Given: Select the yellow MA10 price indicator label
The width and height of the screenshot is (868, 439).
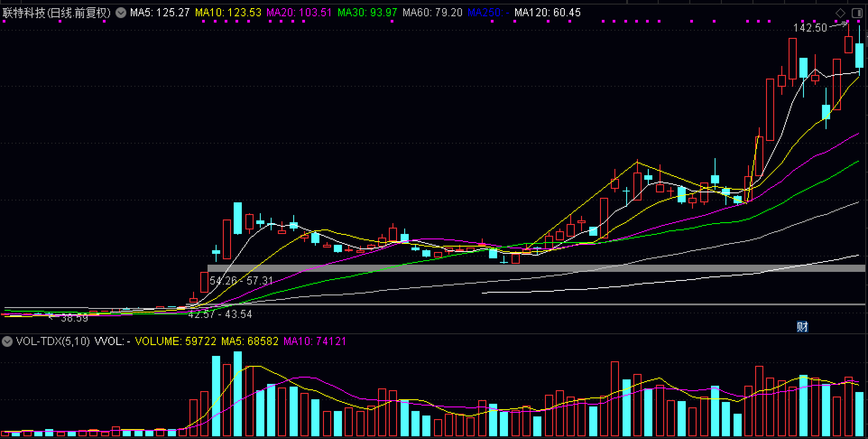Looking at the screenshot, I should [x=228, y=13].
